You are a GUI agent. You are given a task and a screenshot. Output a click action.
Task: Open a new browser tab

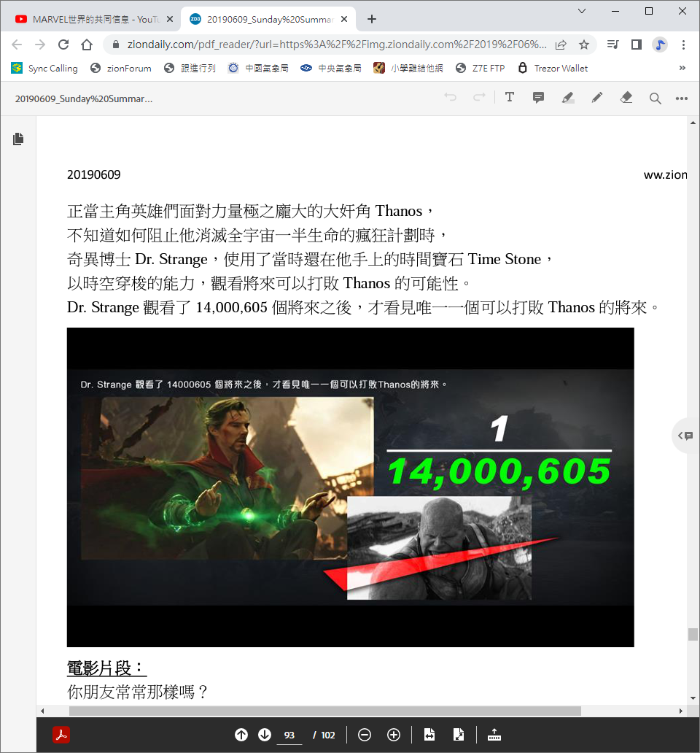372,19
